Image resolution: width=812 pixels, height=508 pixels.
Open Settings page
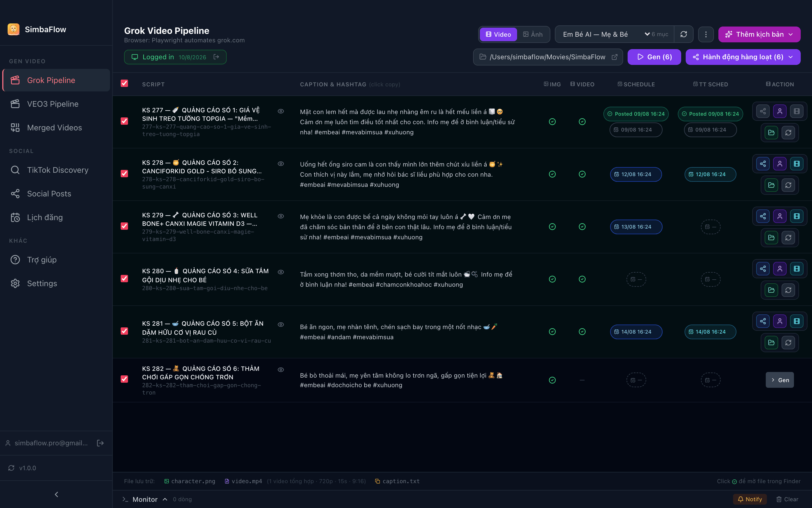pyautogui.click(x=56, y=283)
